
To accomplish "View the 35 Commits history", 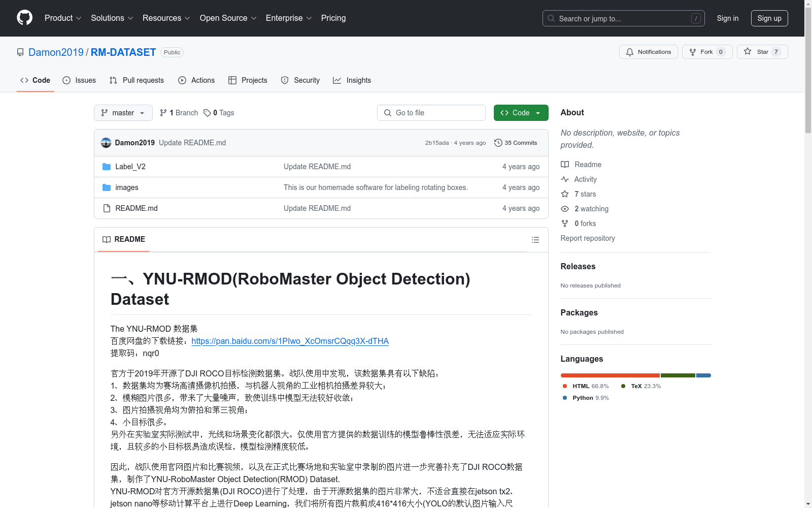I will pyautogui.click(x=516, y=143).
